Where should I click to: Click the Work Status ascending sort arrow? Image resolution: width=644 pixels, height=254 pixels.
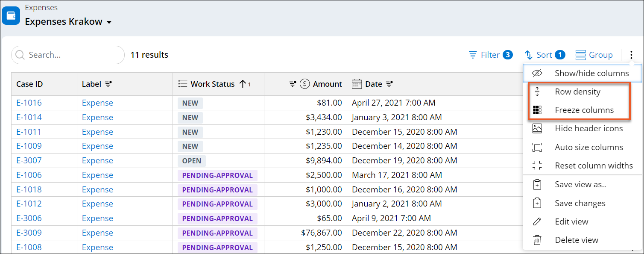pyautogui.click(x=243, y=84)
